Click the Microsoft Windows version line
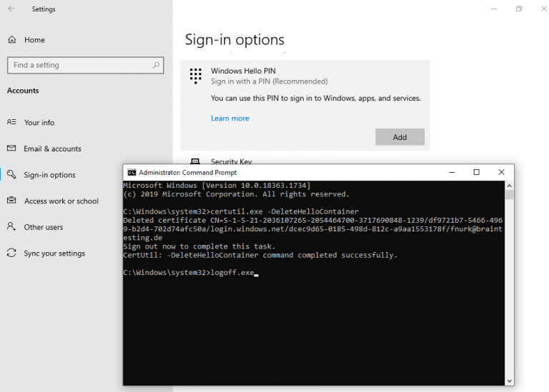The height and width of the screenshot is (392, 549). 217,186
